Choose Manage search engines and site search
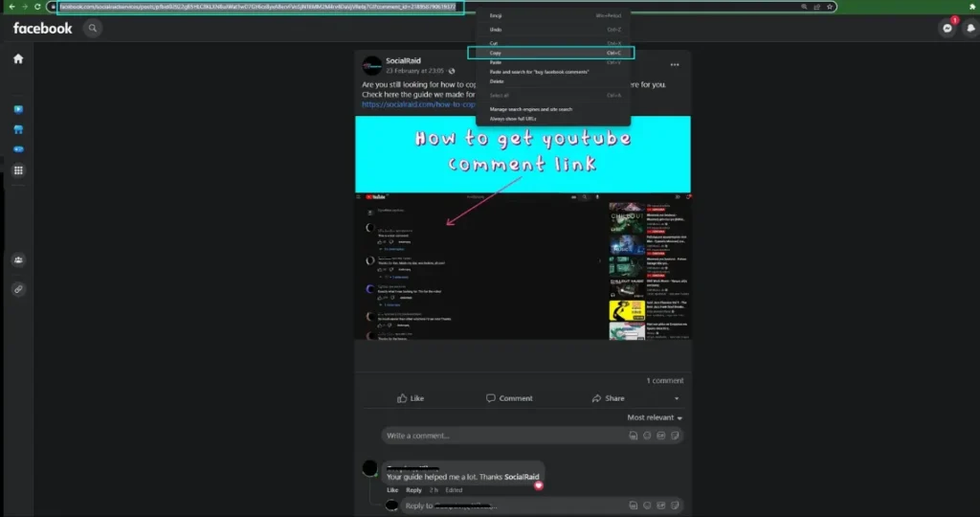The height and width of the screenshot is (517, 980). pos(553,109)
